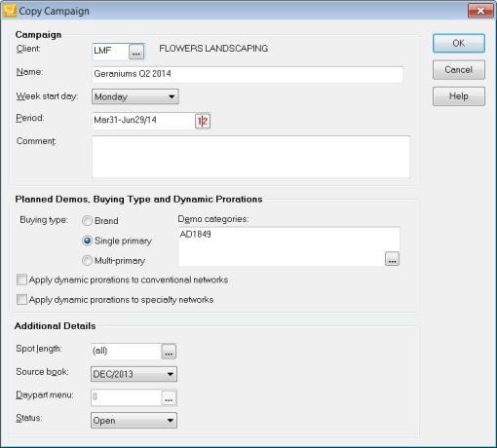Expand the Source book dropdown
The height and width of the screenshot is (448, 497).
(x=134, y=374)
